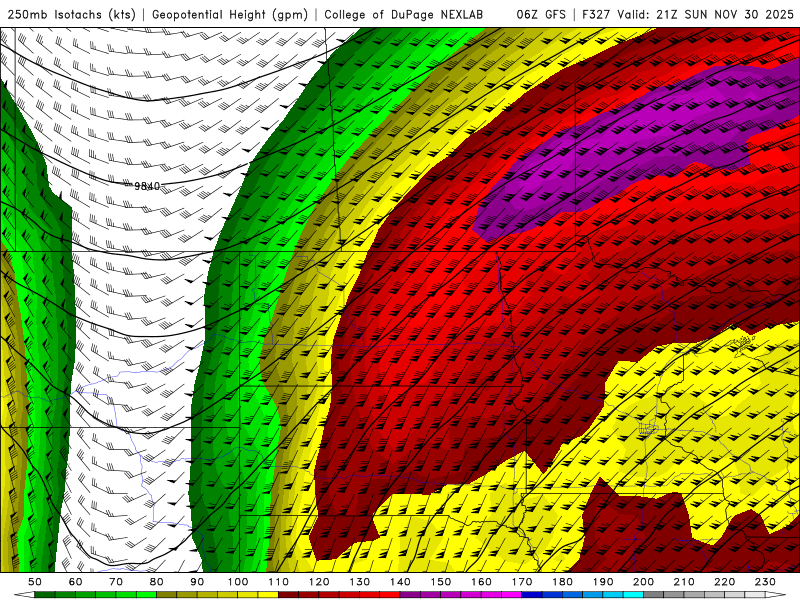Click the '50' value on the legend scale

click(35, 582)
